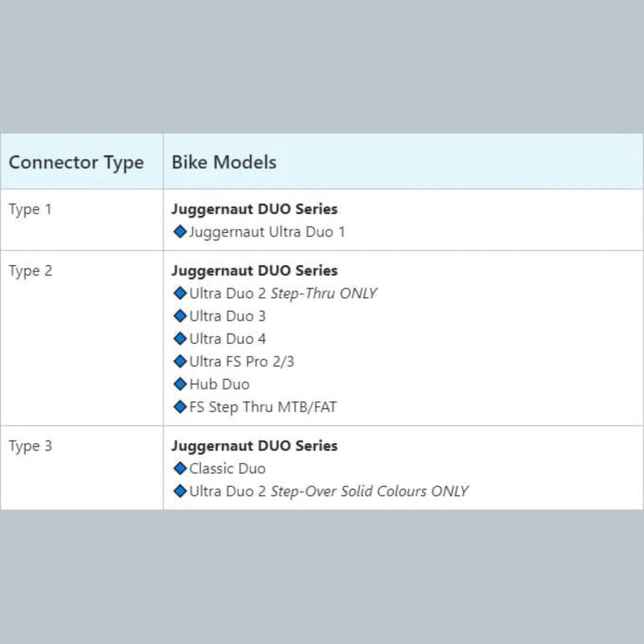Click the diamond icon next to Ultra Duo 3
The image size is (644, 644).
[x=180, y=316]
